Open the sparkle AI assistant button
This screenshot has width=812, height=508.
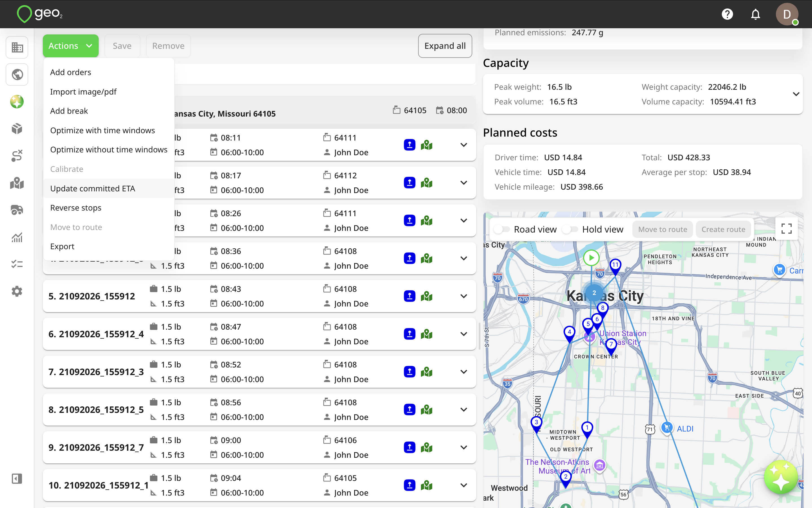pyautogui.click(x=780, y=478)
